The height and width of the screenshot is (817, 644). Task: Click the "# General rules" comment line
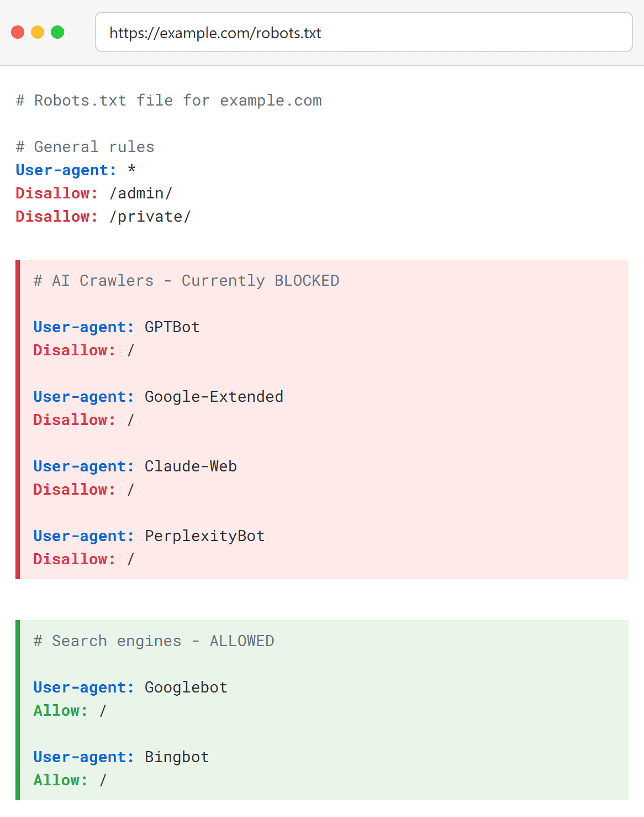pos(85,147)
